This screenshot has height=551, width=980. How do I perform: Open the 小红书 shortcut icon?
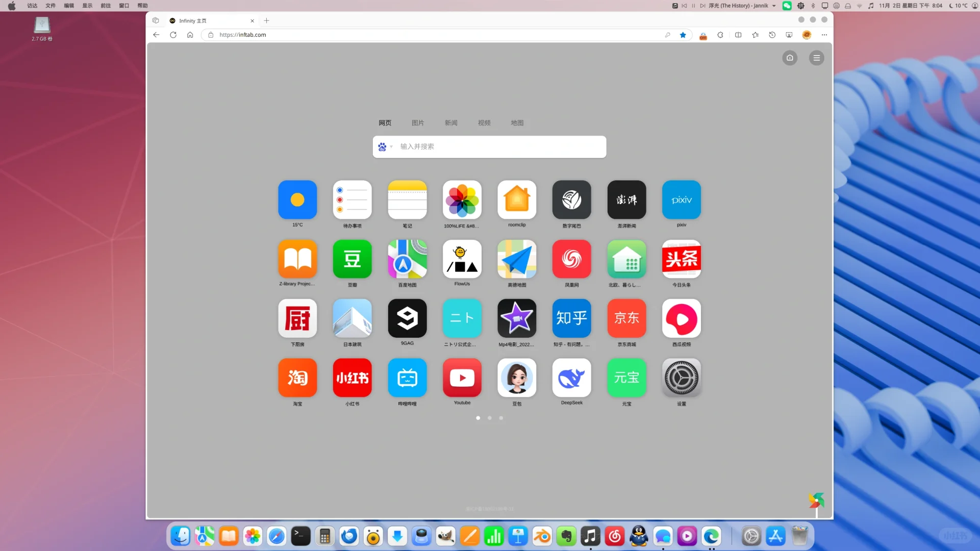pyautogui.click(x=352, y=378)
